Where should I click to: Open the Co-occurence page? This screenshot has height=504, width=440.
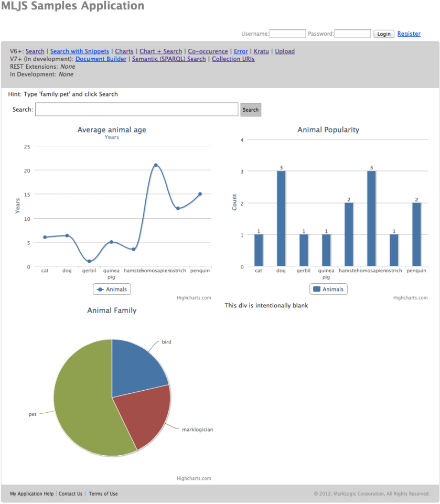click(208, 51)
